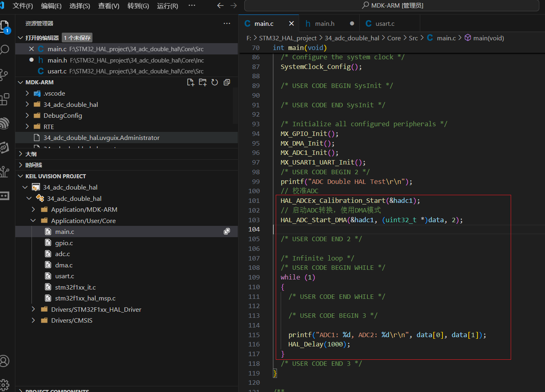Open the Accounts menu icon

[4, 361]
